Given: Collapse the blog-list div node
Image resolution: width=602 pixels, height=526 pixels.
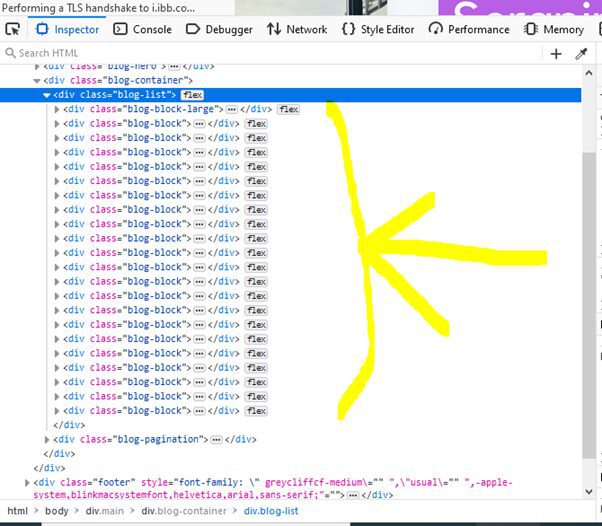Looking at the screenshot, I should click(46, 95).
